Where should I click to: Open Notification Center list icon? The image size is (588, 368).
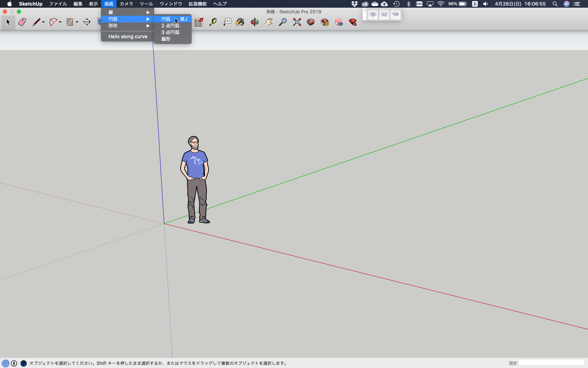[577, 4]
